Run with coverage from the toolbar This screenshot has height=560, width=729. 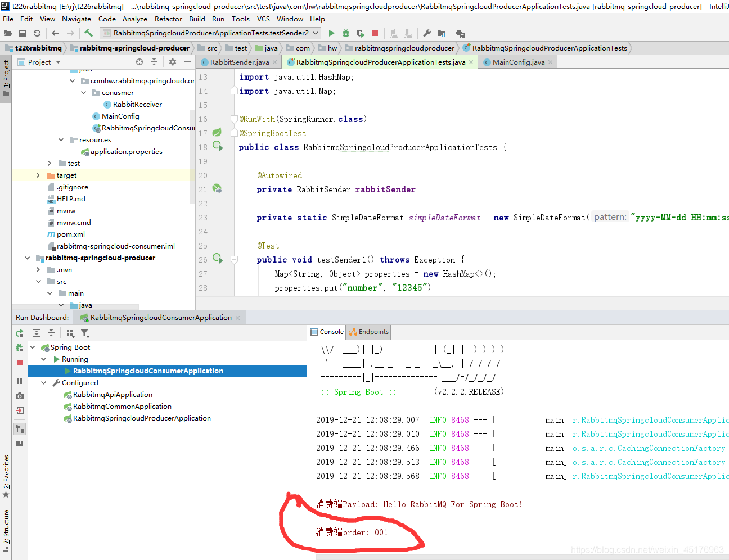click(361, 33)
